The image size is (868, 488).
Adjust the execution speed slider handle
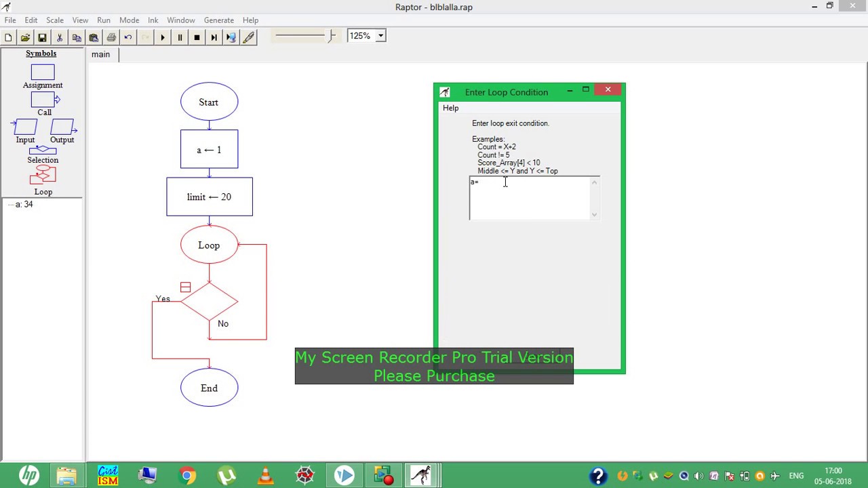point(332,36)
